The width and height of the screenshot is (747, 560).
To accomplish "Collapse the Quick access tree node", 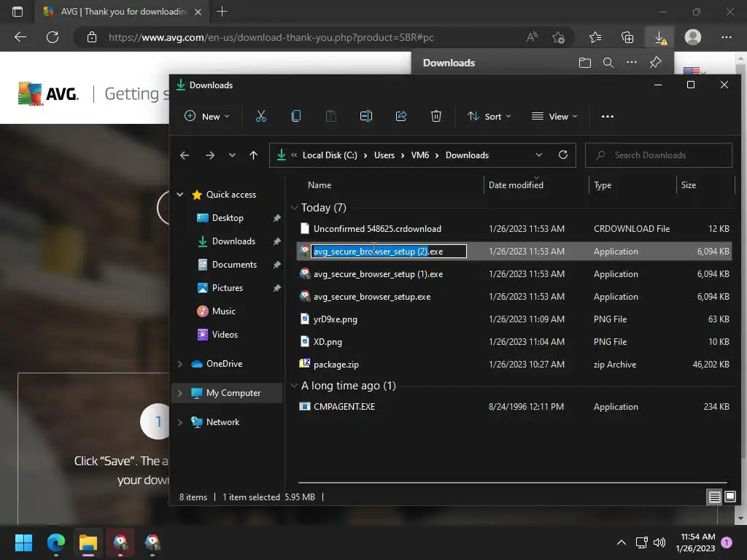I will pos(180,194).
